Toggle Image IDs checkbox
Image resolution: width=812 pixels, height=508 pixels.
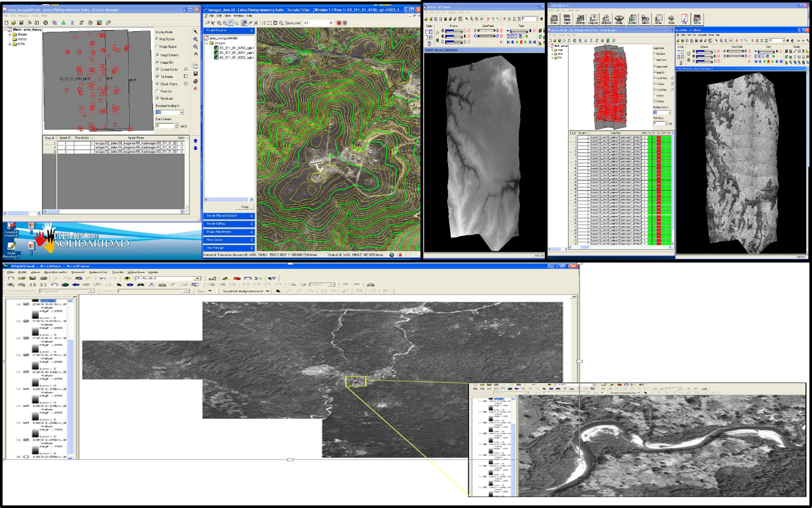[x=157, y=62]
